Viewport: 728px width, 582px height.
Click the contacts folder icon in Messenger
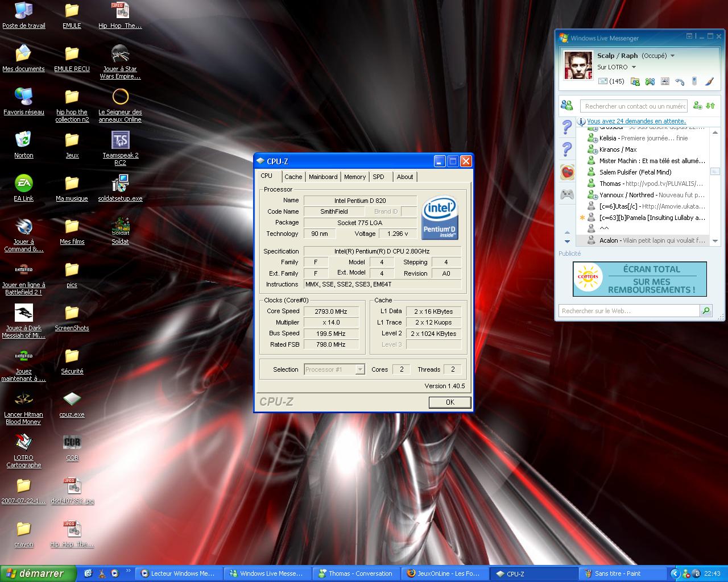pos(635,82)
